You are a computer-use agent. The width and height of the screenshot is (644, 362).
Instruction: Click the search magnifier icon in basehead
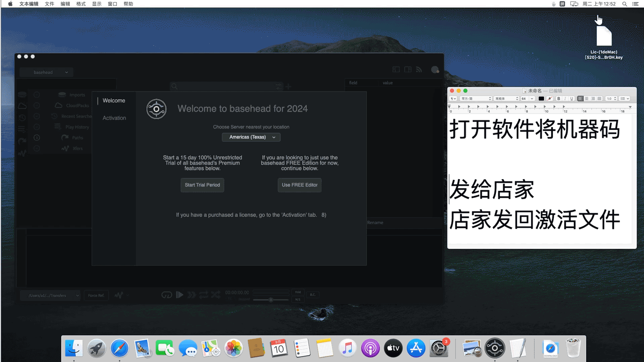coord(174,86)
